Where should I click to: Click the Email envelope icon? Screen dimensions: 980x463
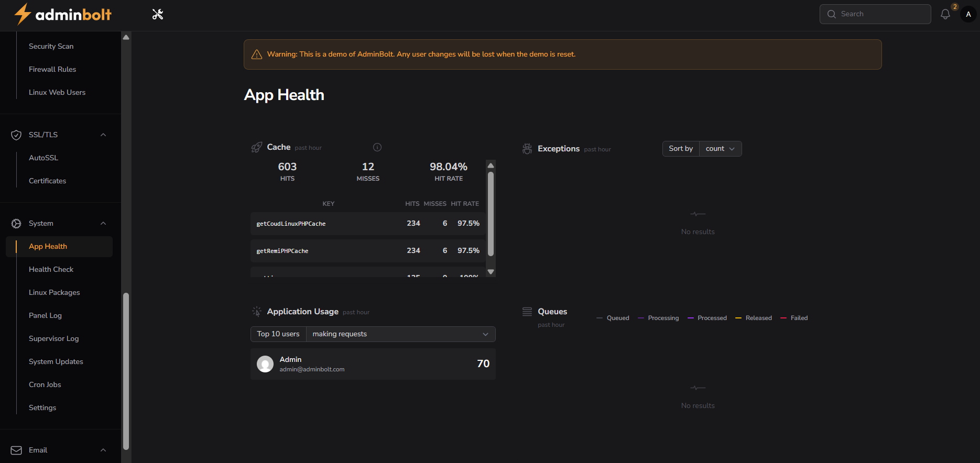point(16,450)
